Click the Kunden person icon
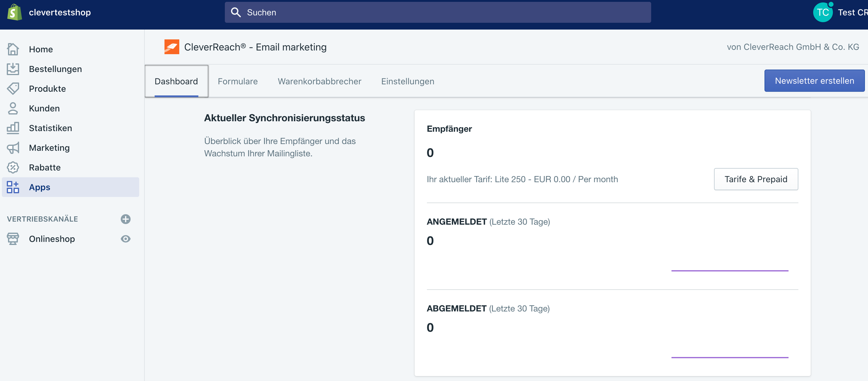The width and height of the screenshot is (868, 381). pyautogui.click(x=13, y=108)
